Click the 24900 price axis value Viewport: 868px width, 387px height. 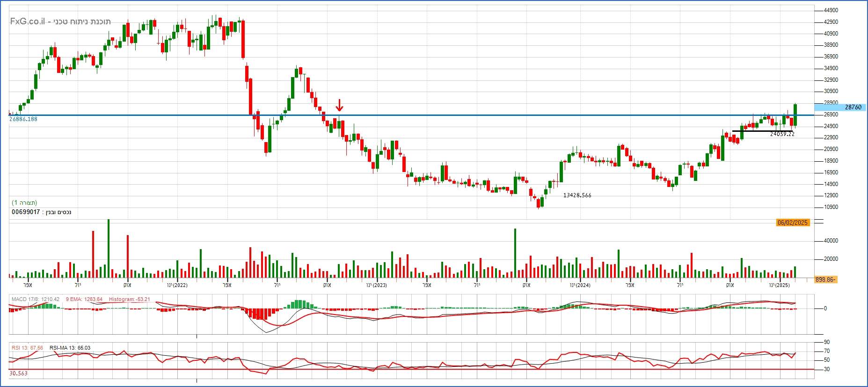point(831,126)
